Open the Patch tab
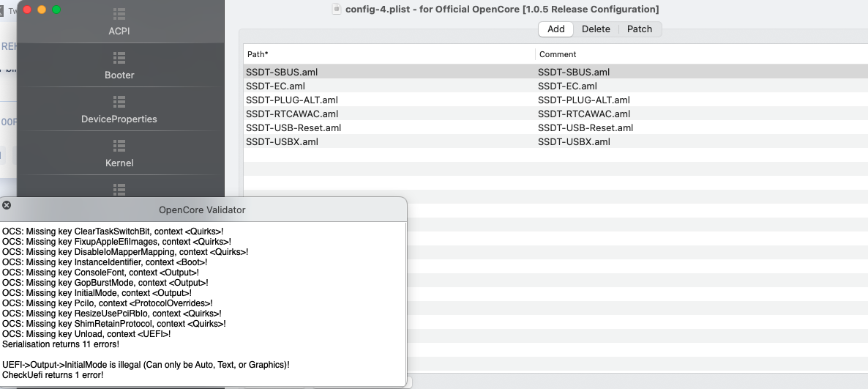868x389 pixels. (x=640, y=29)
